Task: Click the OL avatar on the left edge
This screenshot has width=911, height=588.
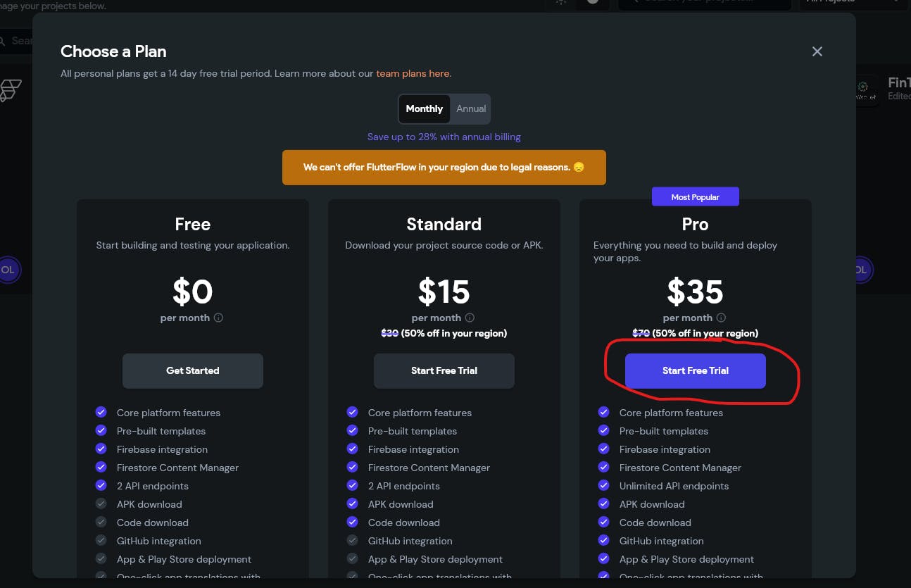Action: (x=8, y=270)
